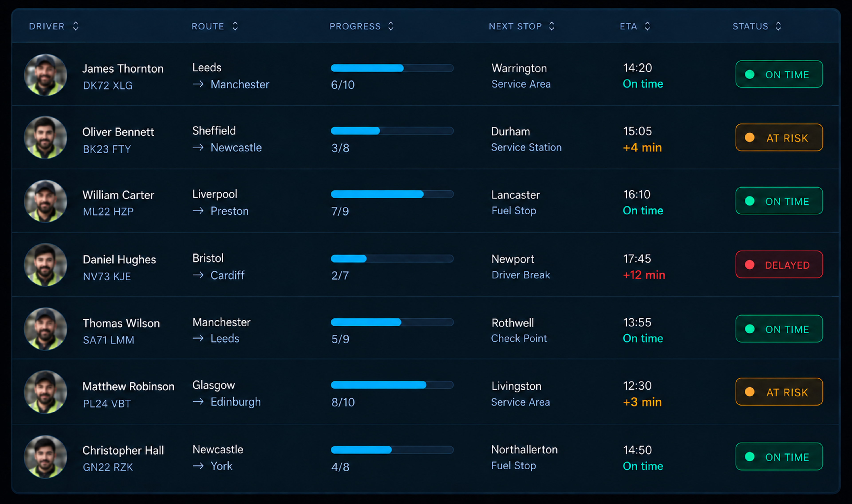Select the name Matthew Robinson

pos(128,386)
